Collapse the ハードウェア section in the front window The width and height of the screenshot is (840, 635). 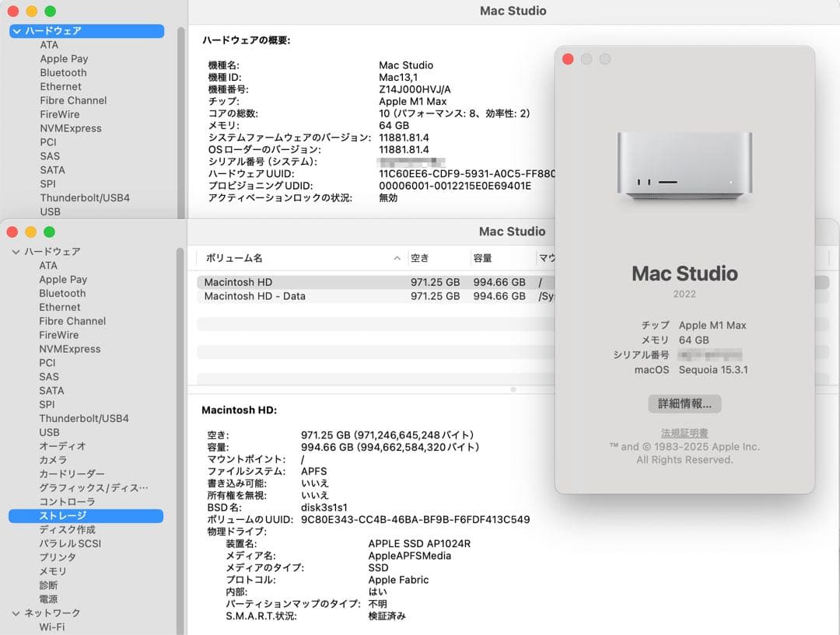pyautogui.click(x=16, y=251)
